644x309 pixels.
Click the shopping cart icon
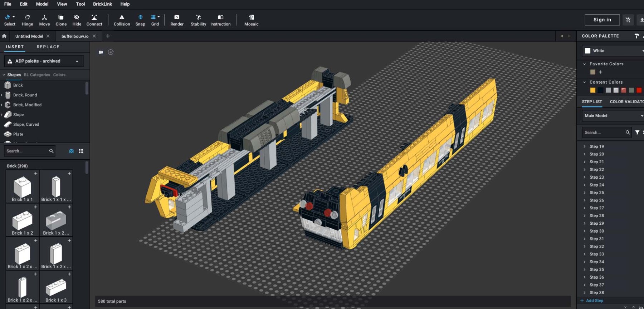628,20
